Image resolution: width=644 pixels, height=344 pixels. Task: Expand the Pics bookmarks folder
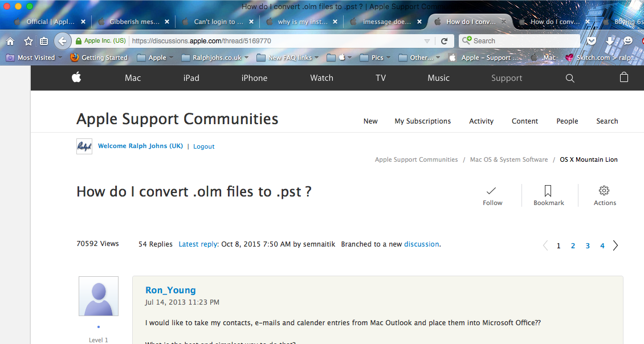[375, 58]
